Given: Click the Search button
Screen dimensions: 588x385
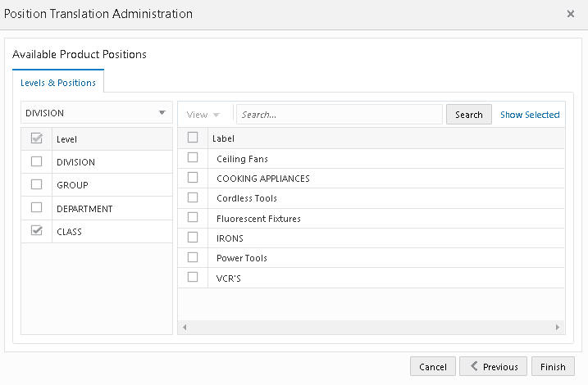Looking at the screenshot, I should point(468,115).
